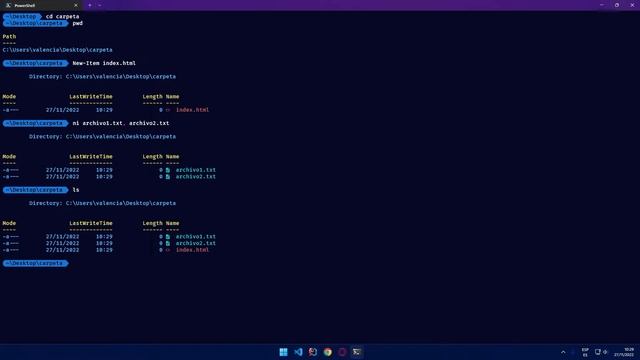Open Google Chrome from the taskbar
The height and width of the screenshot is (360, 640).
328,352
